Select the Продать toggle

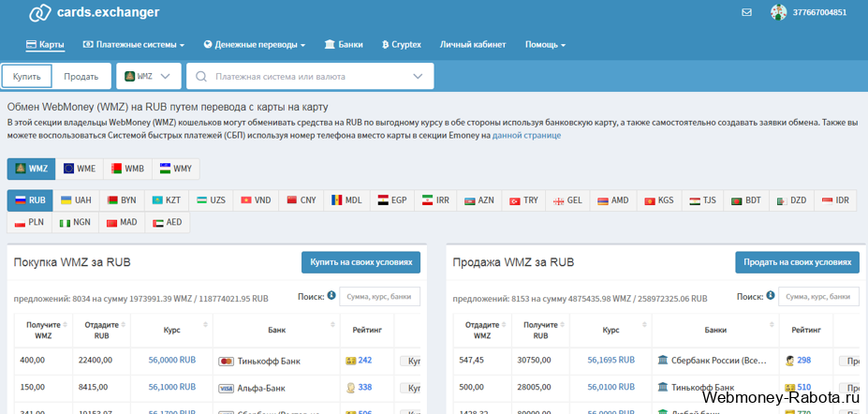[81, 77]
